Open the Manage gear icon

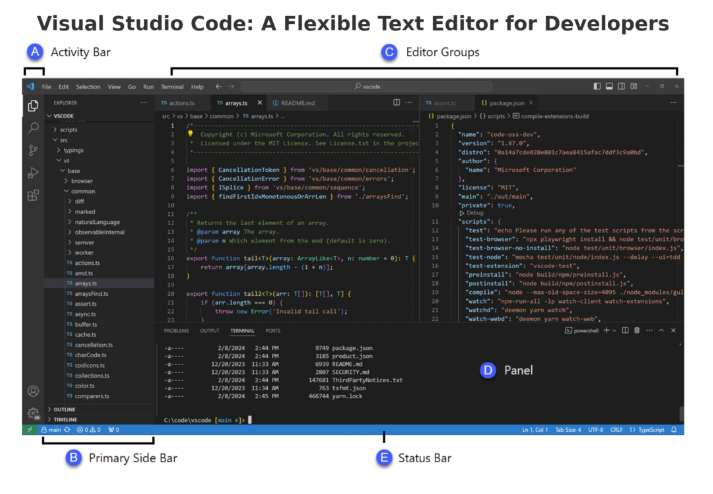pos(33,413)
